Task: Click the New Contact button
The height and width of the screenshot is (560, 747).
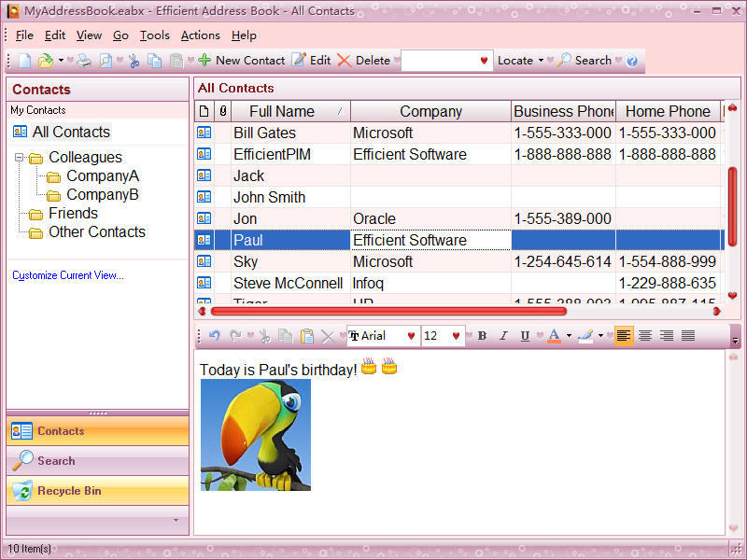Action: (242, 61)
